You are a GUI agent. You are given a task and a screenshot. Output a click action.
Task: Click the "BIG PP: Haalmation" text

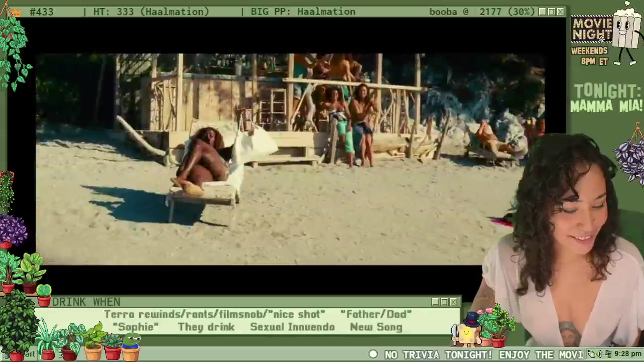(x=303, y=12)
